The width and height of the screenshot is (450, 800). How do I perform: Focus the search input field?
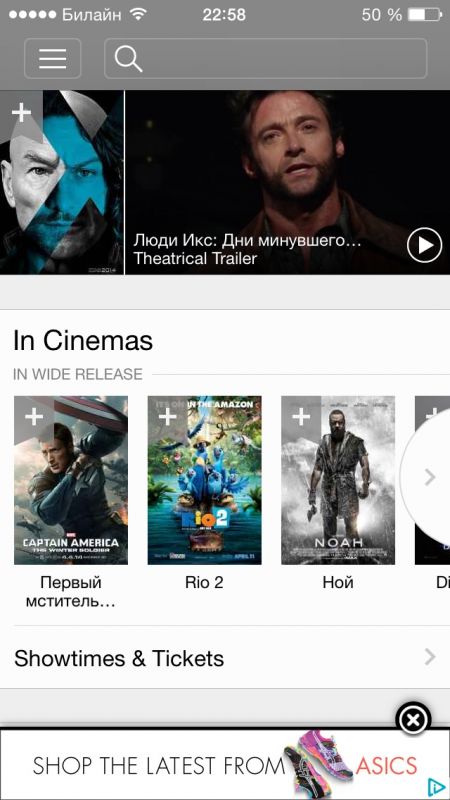[265, 59]
